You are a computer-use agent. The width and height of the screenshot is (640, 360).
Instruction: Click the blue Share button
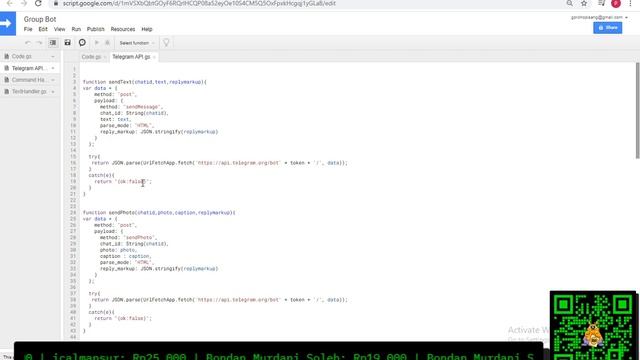tap(607, 28)
